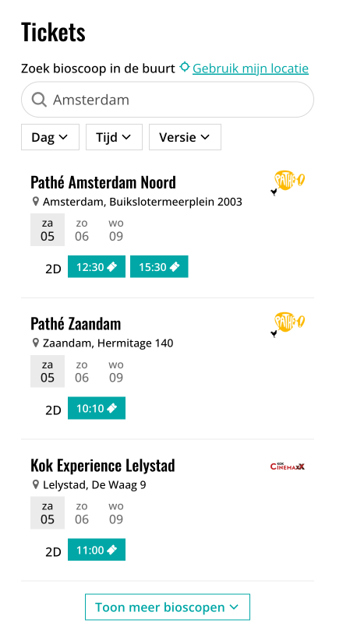Screen dimensions: 343x644
Task: Book the 15:30 showing at Amsterdam Noord
Action: [x=159, y=266]
